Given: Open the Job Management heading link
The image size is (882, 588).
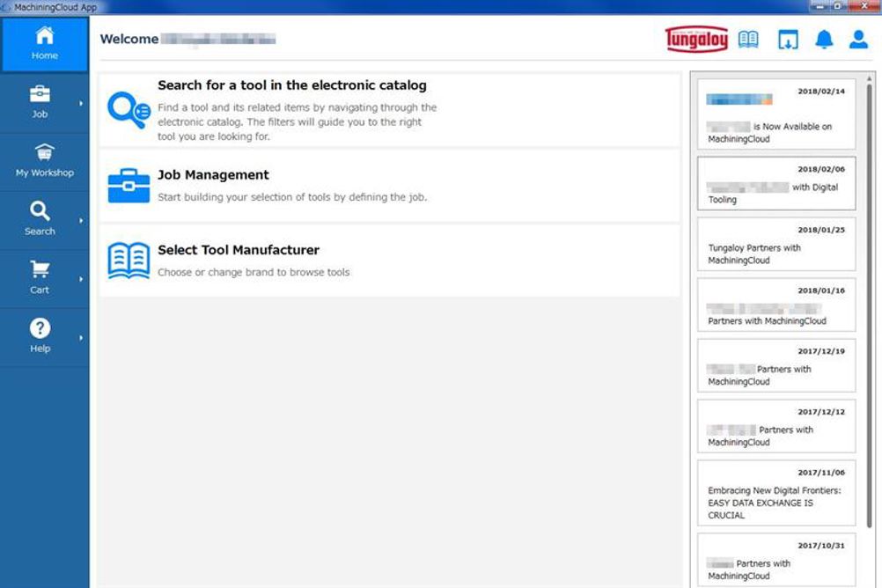Looking at the screenshot, I should tap(213, 175).
